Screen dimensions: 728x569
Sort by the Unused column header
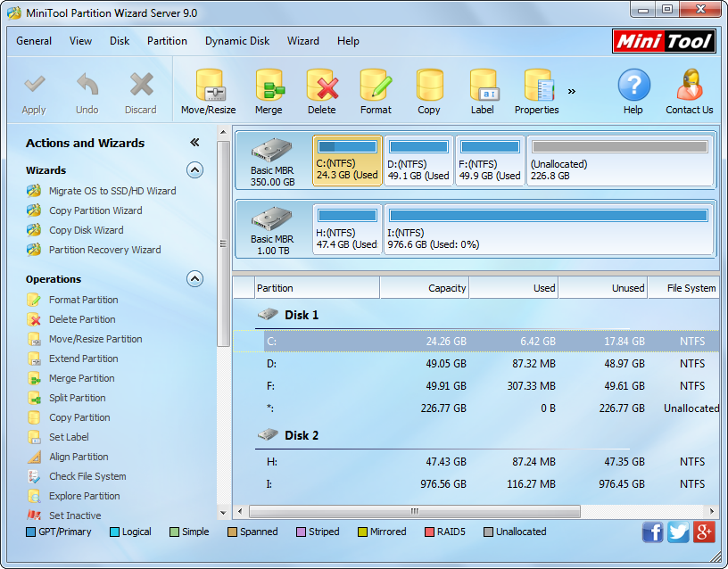pyautogui.click(x=603, y=288)
